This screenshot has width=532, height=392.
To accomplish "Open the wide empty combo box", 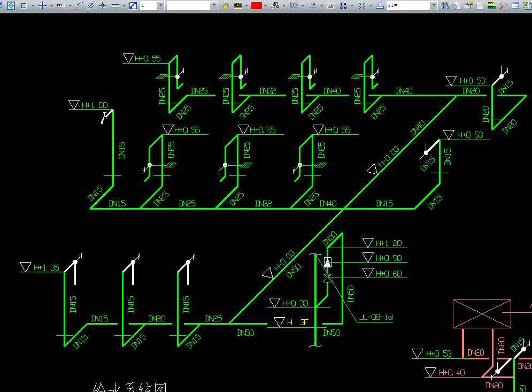I will coord(214,5).
